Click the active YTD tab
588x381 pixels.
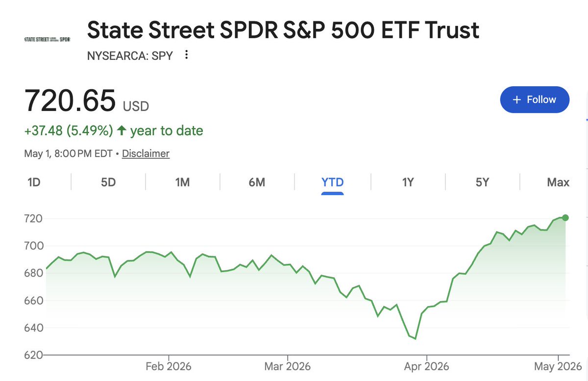point(332,182)
